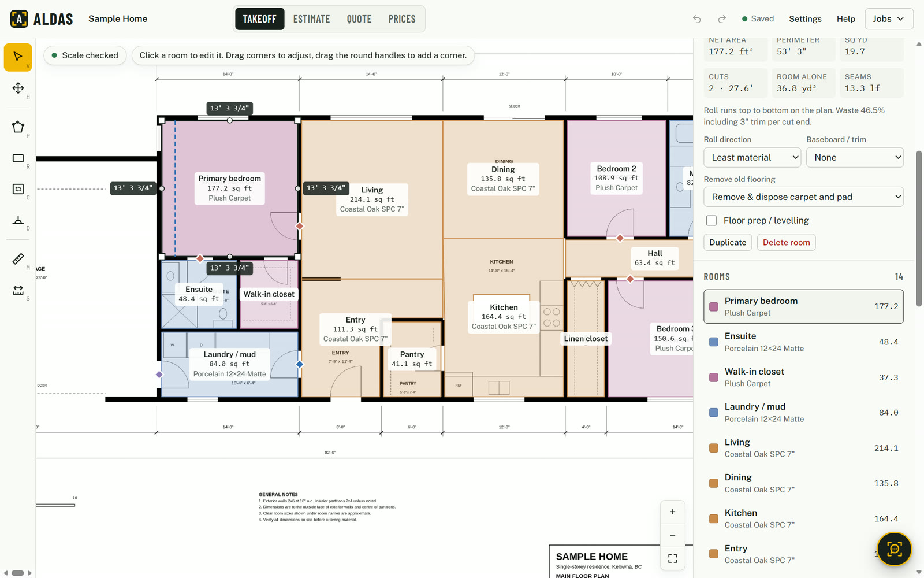Switch to the Takeoff tab
Image resolution: width=924 pixels, height=578 pixels.
coord(260,19)
